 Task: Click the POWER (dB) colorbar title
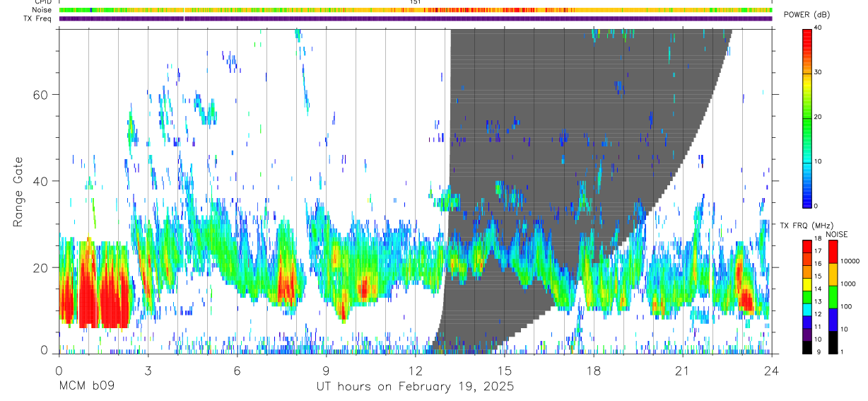(x=807, y=15)
